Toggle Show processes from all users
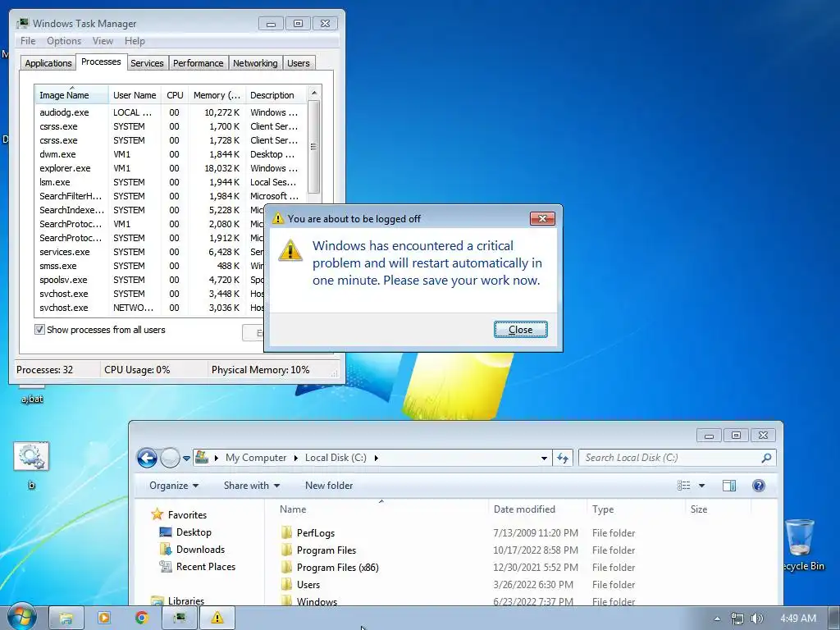Viewport: 840px width, 630px height. point(39,330)
